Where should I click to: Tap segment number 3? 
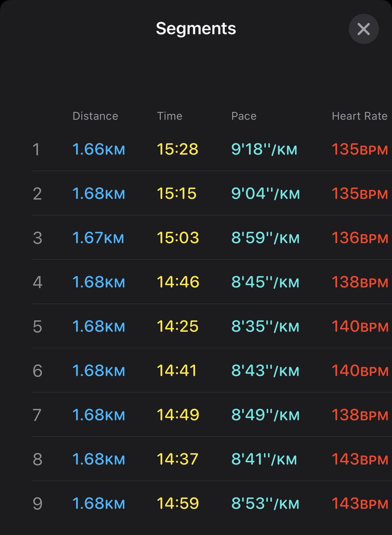(37, 238)
